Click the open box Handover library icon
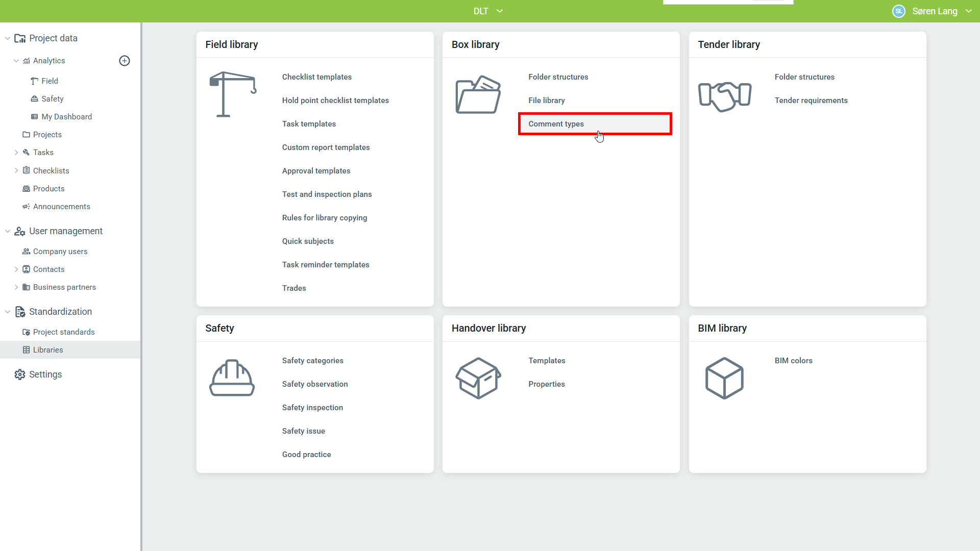 click(x=478, y=378)
